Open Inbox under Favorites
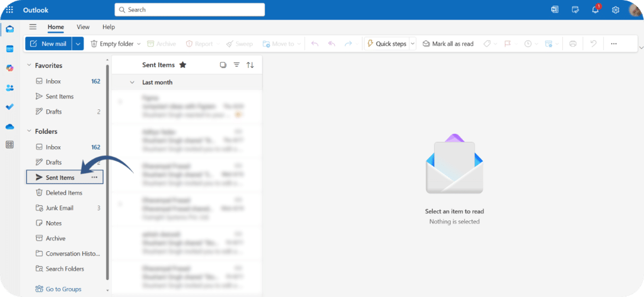The image size is (644, 297). pos(64,81)
